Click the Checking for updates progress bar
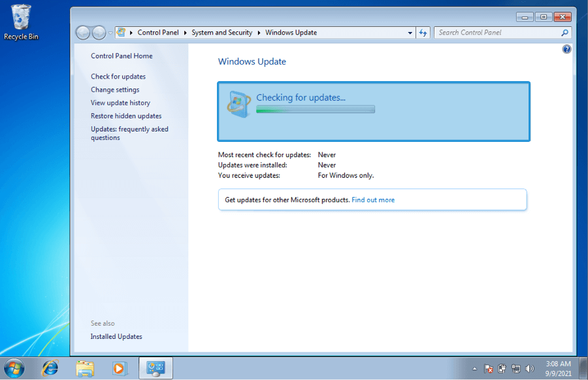Viewport: 588px width, 380px height. pos(316,109)
